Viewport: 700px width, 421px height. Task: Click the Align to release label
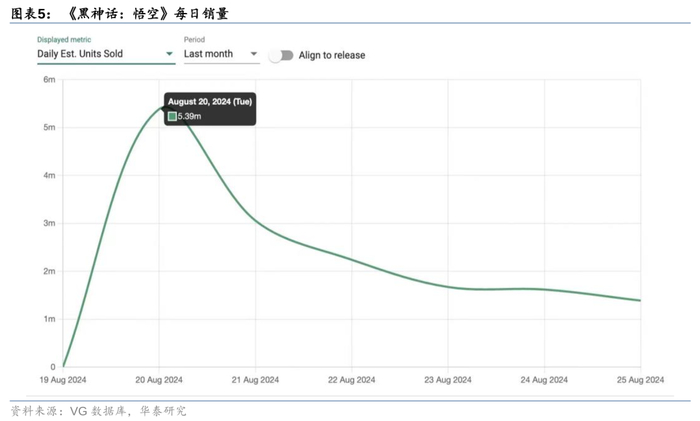tap(332, 55)
